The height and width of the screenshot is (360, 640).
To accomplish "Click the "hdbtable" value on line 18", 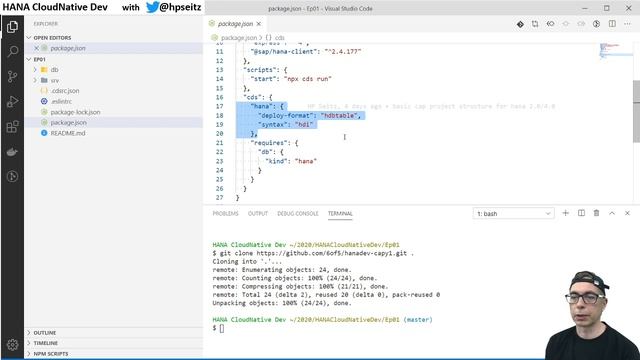I will point(338,116).
